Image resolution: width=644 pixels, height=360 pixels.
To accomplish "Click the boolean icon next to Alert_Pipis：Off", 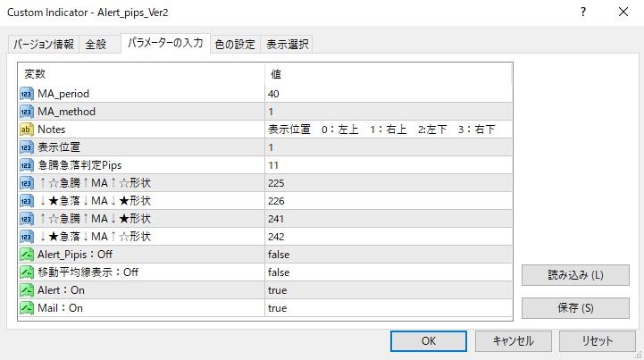I will (27, 255).
